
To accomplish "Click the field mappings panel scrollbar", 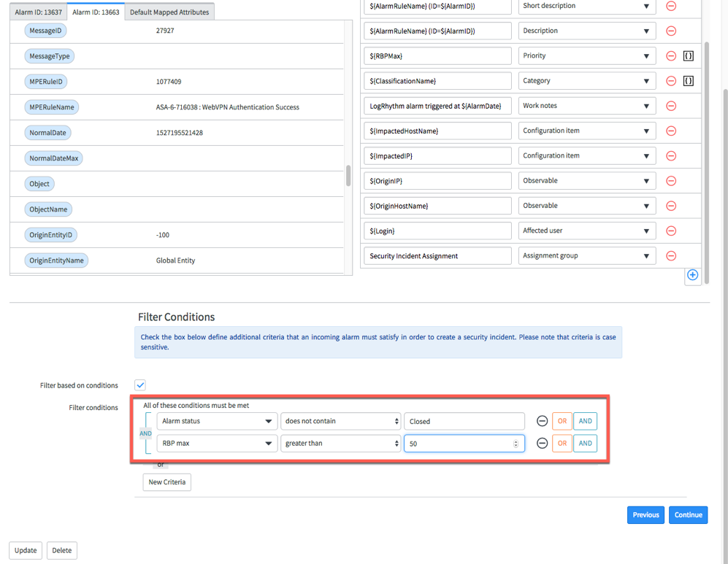I will 707,162.
